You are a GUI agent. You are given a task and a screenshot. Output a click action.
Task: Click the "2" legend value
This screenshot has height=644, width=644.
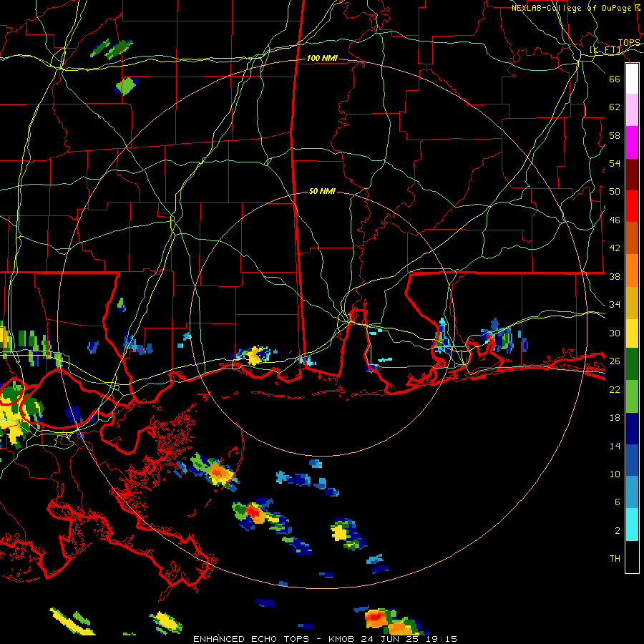(x=618, y=530)
